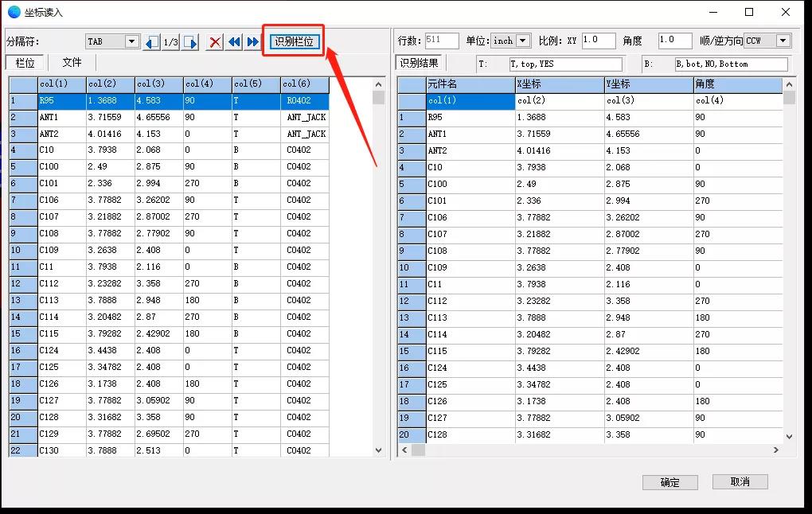
Task: Click the right table vertical scrollbar thumb
Action: [x=789, y=97]
